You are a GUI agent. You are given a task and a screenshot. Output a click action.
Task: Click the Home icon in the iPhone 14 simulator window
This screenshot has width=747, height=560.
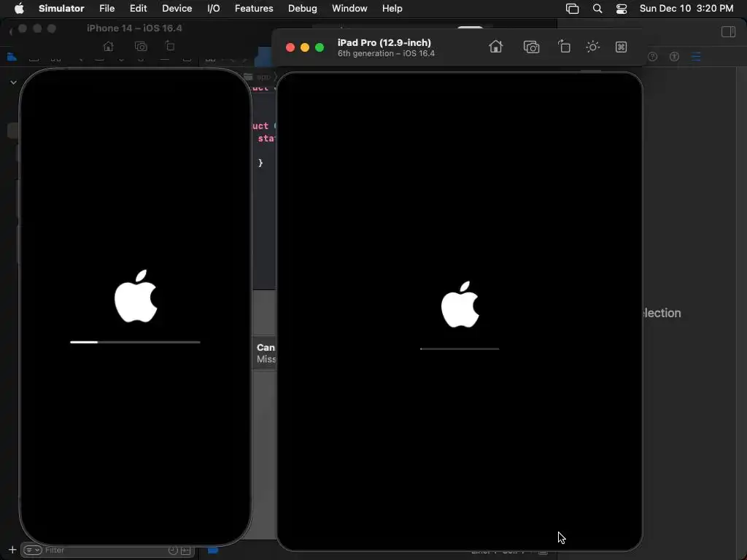click(x=109, y=46)
